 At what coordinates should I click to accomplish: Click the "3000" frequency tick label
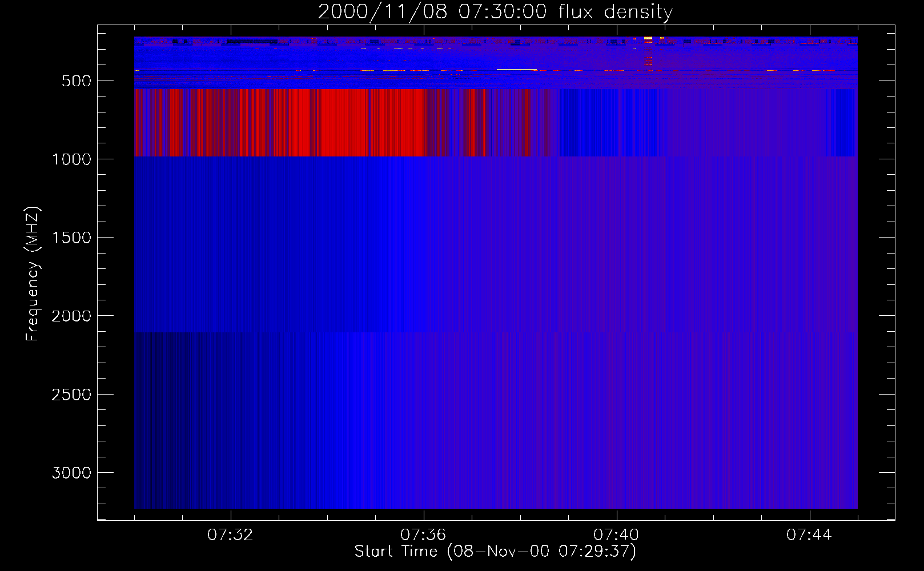71,473
